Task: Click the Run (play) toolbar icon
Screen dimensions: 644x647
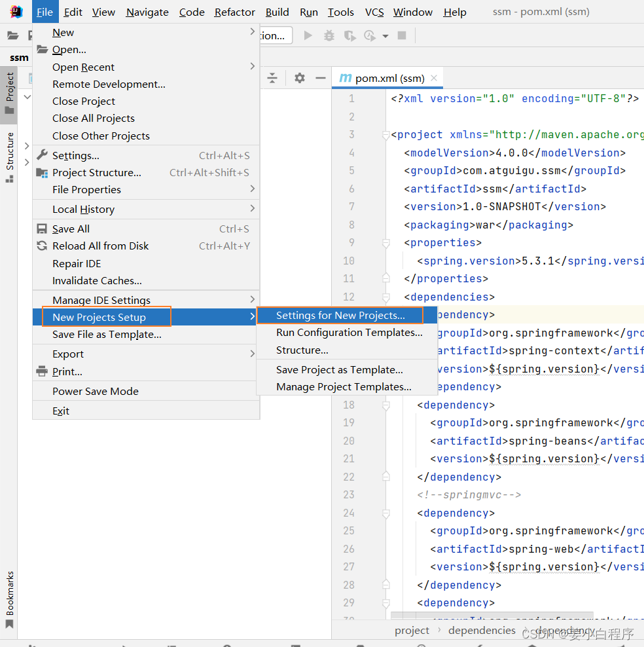Action: [308, 36]
